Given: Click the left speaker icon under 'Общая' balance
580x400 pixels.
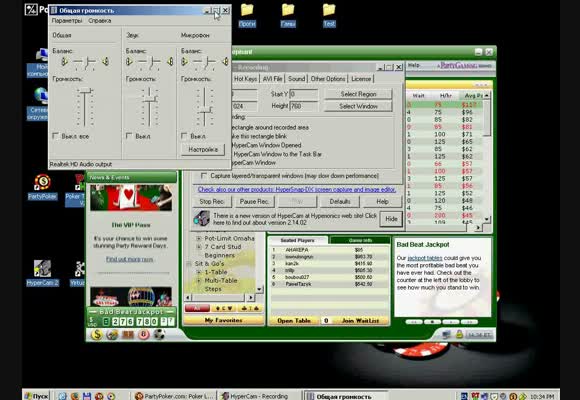Looking at the screenshot, I should [64, 61].
